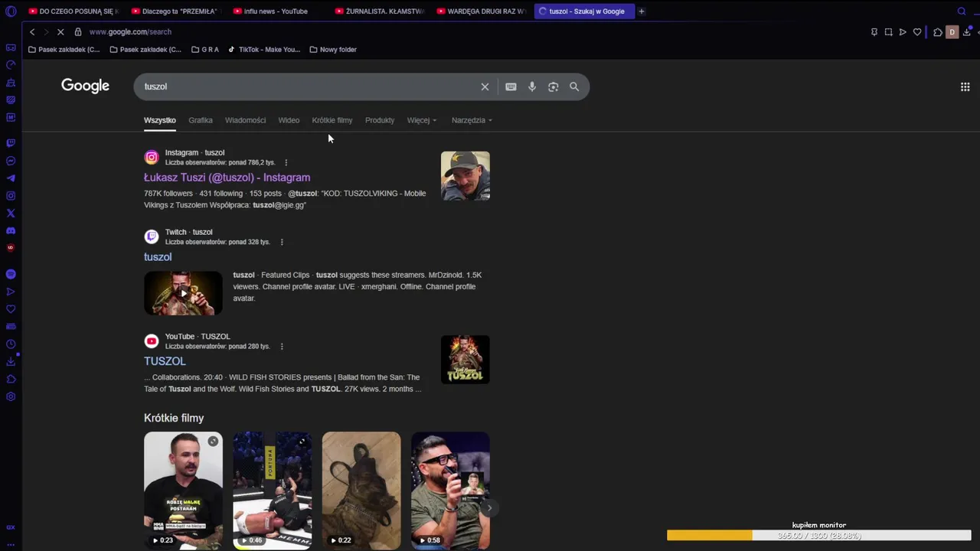Select the Wiadomości search filter
The height and width of the screenshot is (551, 980).
click(x=245, y=120)
